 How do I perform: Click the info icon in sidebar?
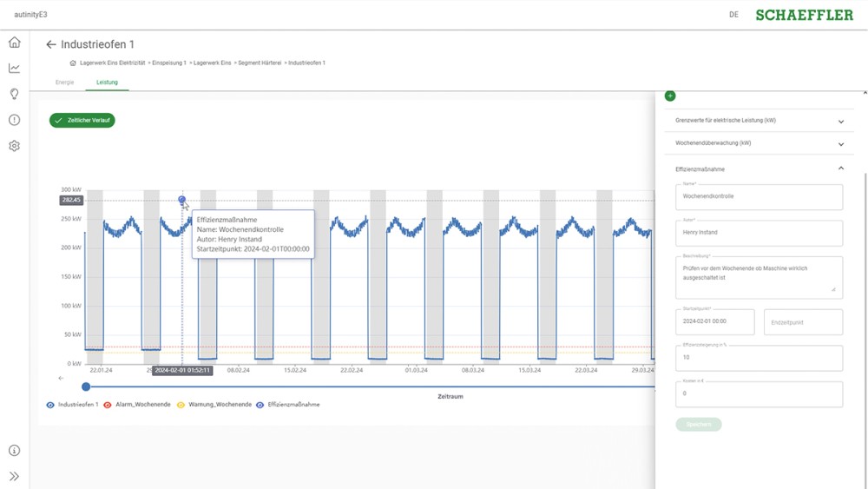tap(14, 451)
